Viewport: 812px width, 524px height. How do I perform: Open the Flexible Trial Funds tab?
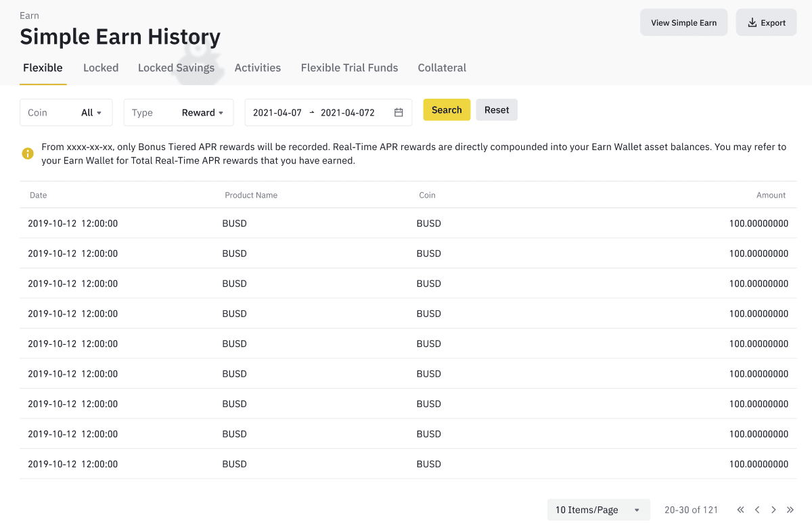[x=349, y=68]
